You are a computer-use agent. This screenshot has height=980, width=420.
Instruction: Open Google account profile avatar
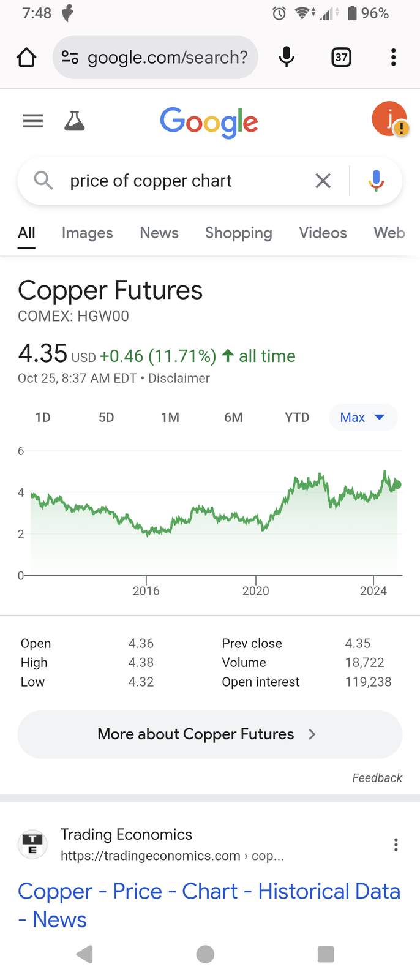tap(389, 119)
